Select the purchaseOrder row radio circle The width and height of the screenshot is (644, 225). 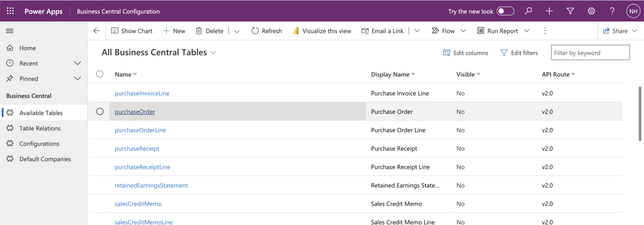[100, 112]
